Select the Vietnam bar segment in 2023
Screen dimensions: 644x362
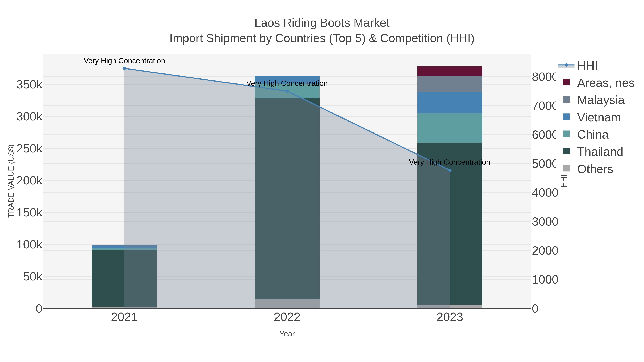[450, 103]
